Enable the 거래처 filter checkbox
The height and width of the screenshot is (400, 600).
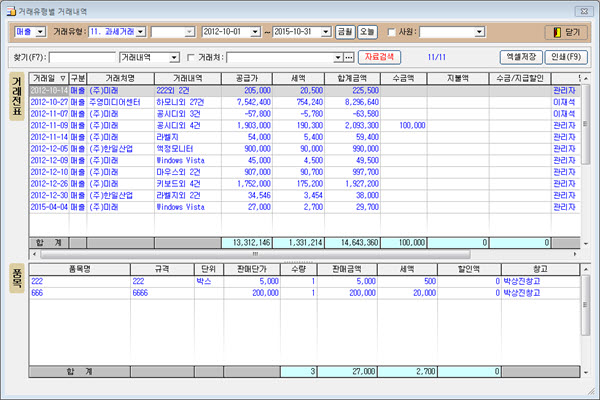(x=191, y=57)
